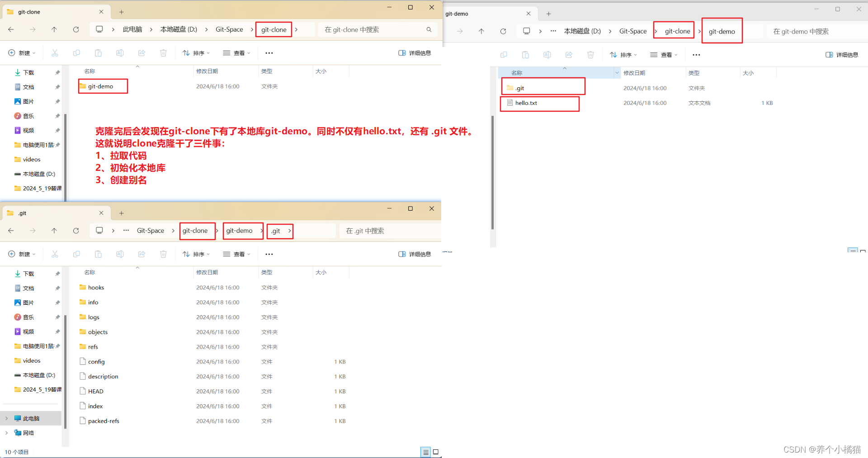Refresh the git-demo window
The height and width of the screenshot is (458, 868).
(503, 31)
